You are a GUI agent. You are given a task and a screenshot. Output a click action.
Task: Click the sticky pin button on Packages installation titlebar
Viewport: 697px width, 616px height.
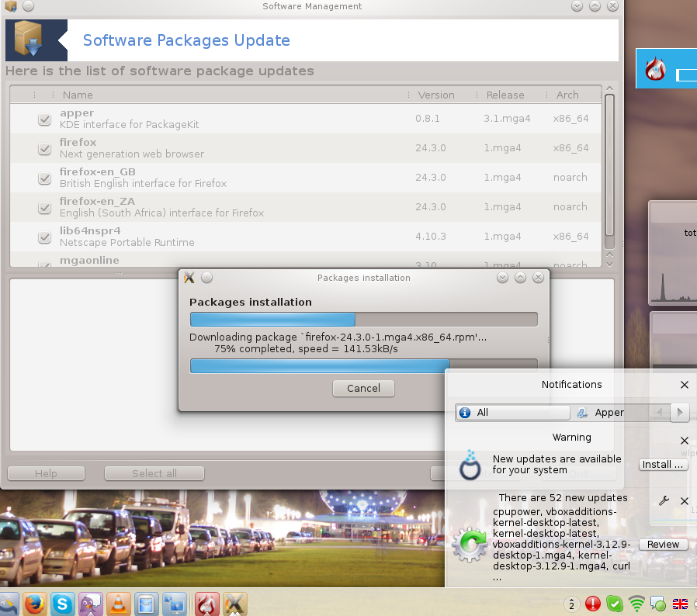(x=206, y=278)
